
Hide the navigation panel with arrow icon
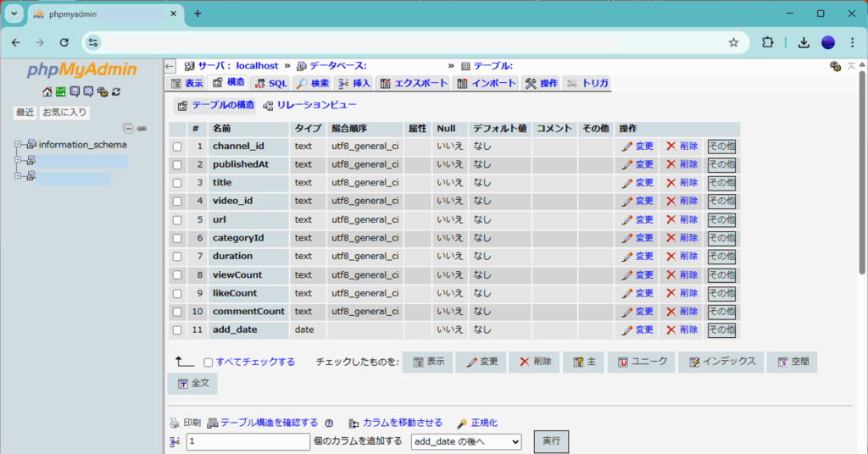point(170,66)
